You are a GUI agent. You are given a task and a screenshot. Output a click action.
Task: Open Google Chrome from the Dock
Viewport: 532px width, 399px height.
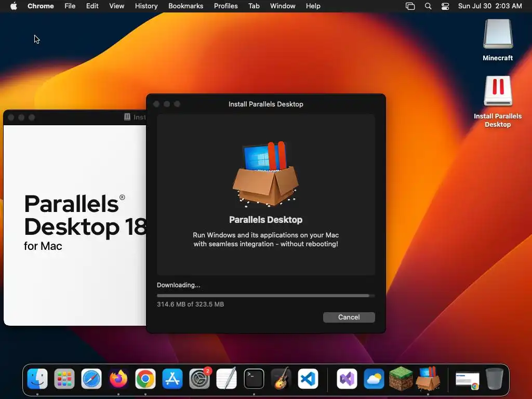coord(145,379)
